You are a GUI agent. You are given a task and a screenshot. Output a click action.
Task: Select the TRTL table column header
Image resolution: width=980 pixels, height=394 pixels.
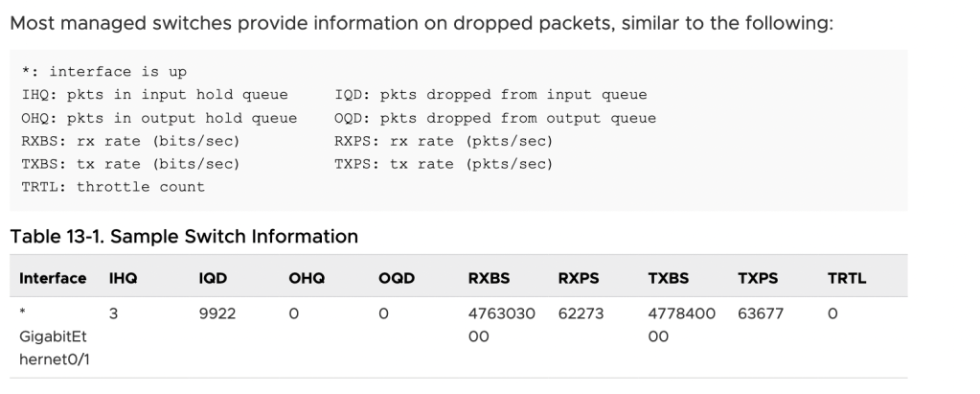coord(847,278)
